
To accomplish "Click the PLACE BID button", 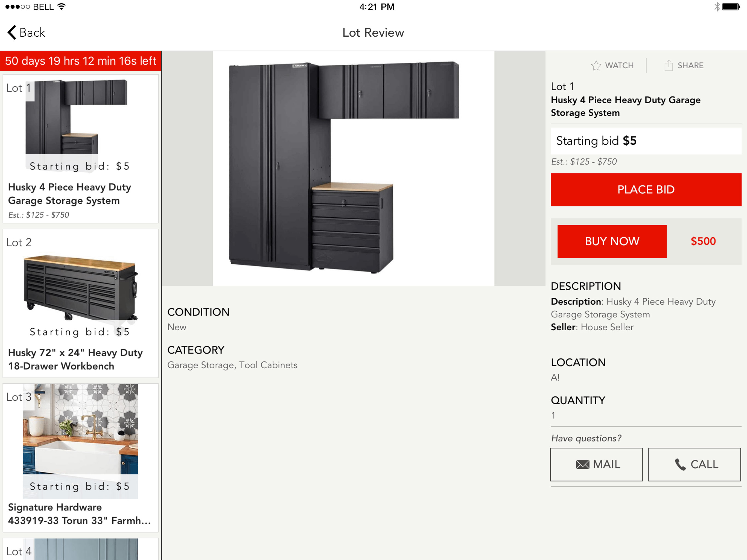I will click(646, 190).
